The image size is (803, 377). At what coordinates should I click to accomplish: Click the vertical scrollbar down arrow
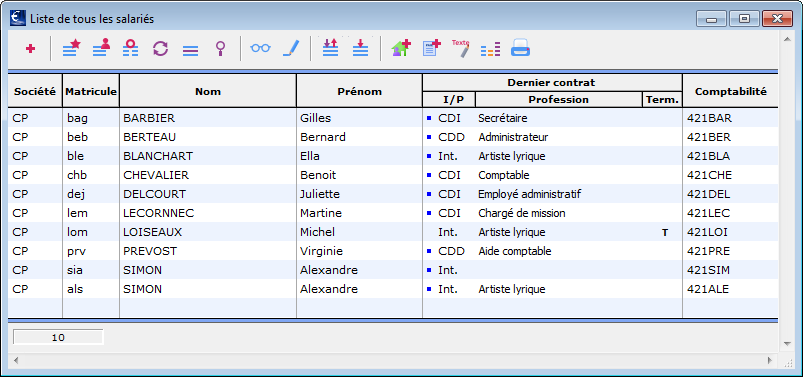click(x=787, y=344)
